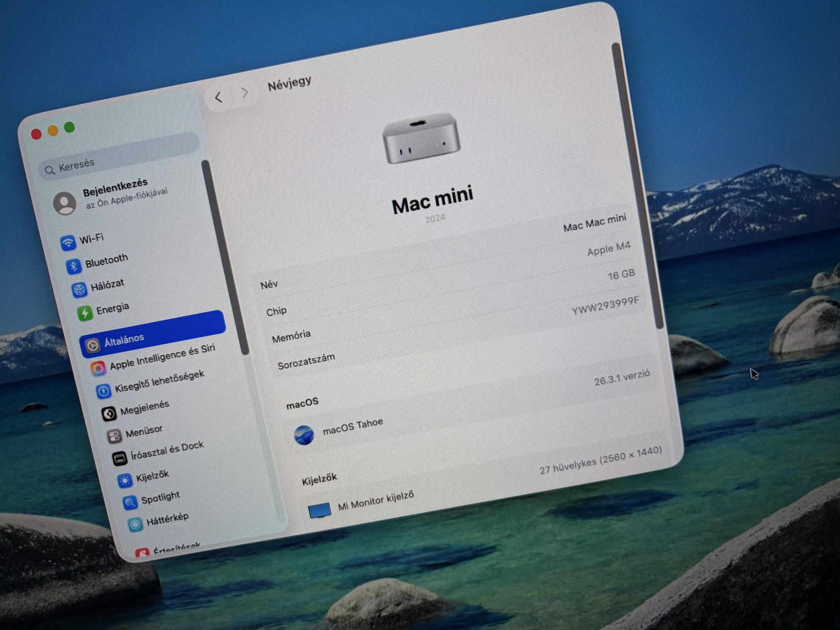Click the Általános gear icon

tap(92, 345)
